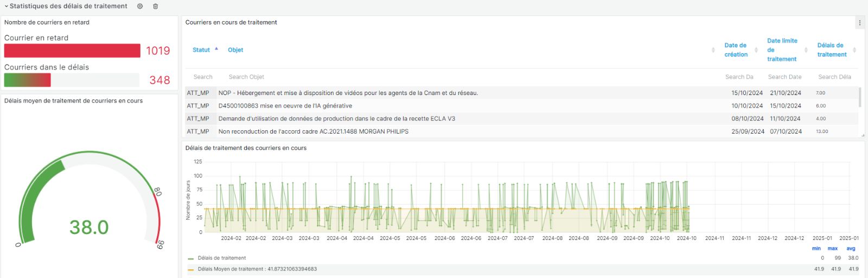
Task: Click sort icon next to Date limite de traitement
Action: tap(806, 50)
